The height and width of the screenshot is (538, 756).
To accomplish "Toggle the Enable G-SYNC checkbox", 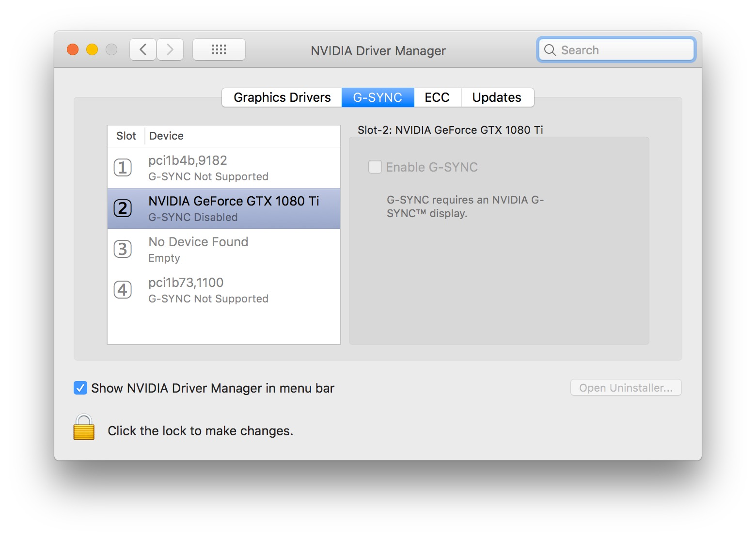I will pos(375,167).
